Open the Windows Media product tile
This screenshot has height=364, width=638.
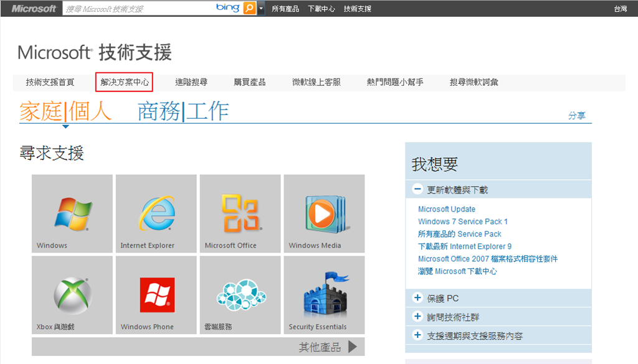[x=324, y=213]
